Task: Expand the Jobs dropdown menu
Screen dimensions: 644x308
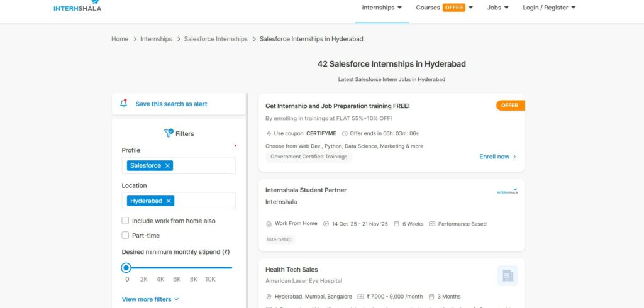Action: (x=497, y=8)
